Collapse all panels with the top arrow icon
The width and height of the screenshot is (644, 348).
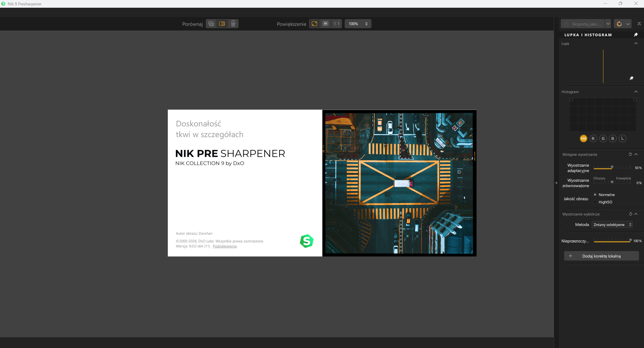coord(639,24)
